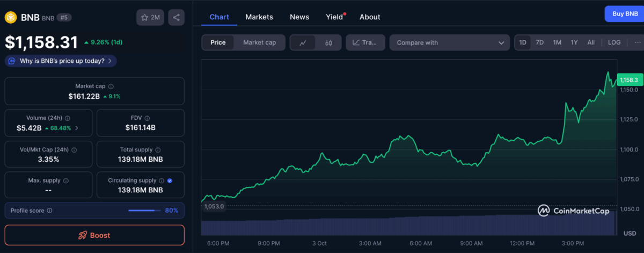
Task: Switch to the Markets tab
Action: click(259, 17)
